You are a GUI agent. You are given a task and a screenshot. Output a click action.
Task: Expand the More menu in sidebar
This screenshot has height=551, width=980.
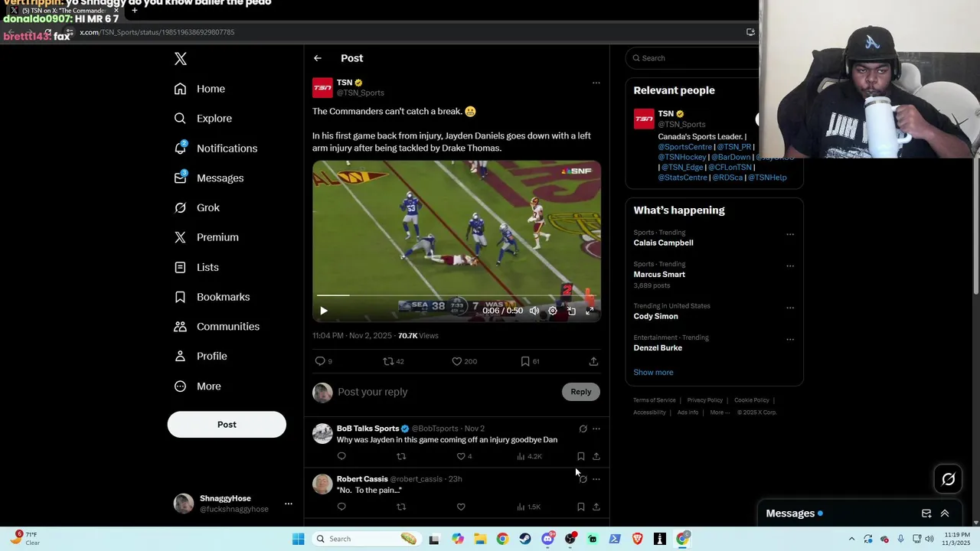click(x=198, y=386)
